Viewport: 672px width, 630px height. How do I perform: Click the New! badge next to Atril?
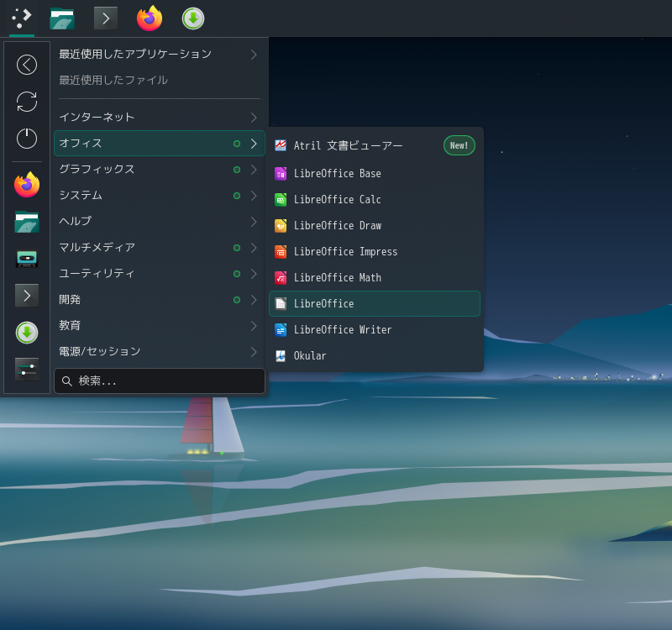pyautogui.click(x=459, y=145)
